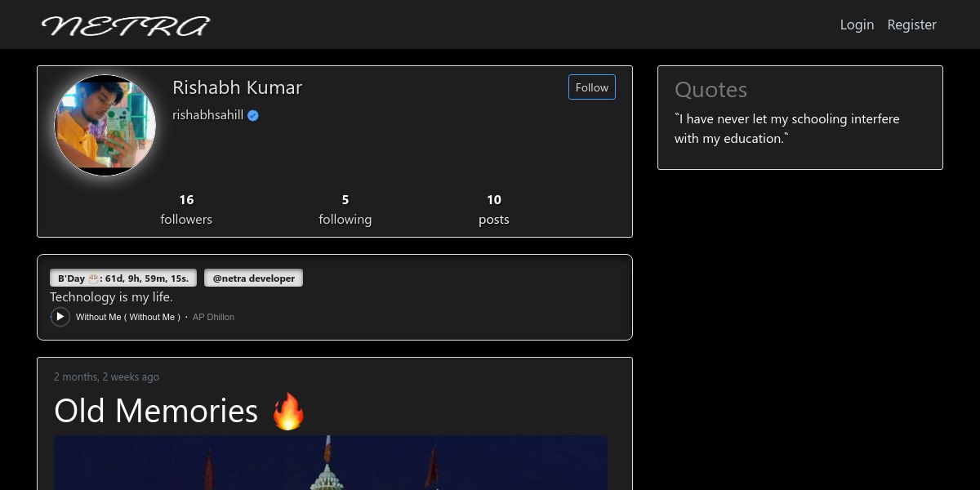The height and width of the screenshot is (490, 980).
Task: Click the bio text Technology is my life
Action: pos(111,297)
